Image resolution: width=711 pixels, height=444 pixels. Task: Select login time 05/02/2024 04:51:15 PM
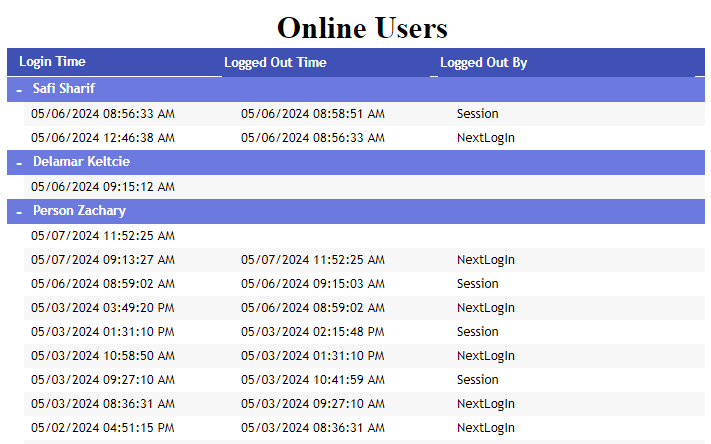103,428
